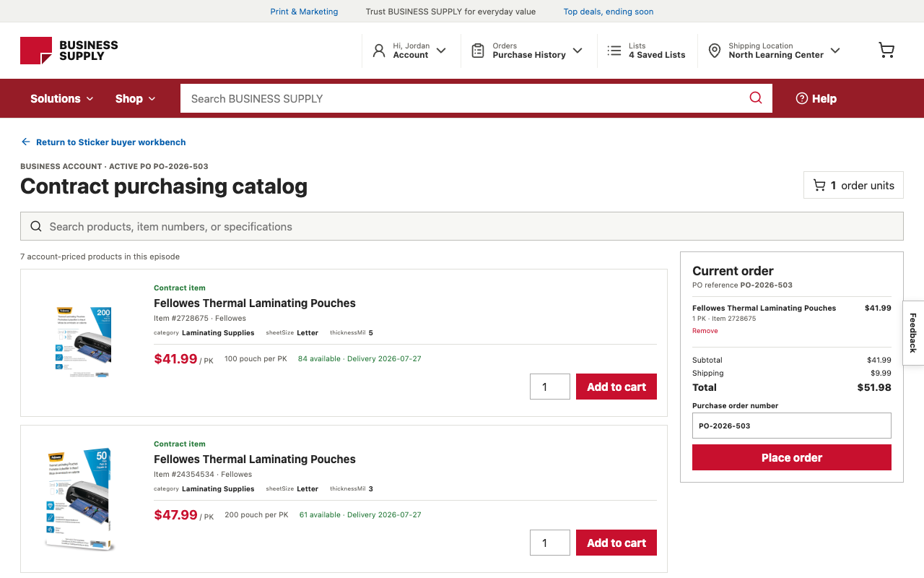Remove Fellowes pouches from current order
Screen dimensions: 924x578
click(x=705, y=331)
